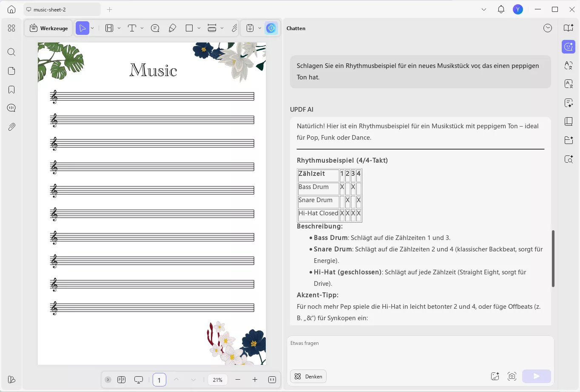Click the chat panel vertical scrollbar
580x392 pixels.
click(553, 259)
